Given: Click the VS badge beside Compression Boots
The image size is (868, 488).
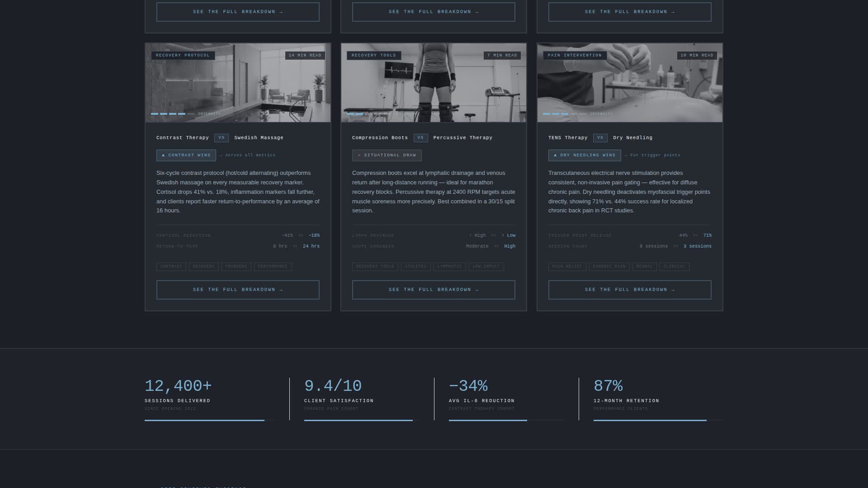Looking at the screenshot, I should coord(420,138).
